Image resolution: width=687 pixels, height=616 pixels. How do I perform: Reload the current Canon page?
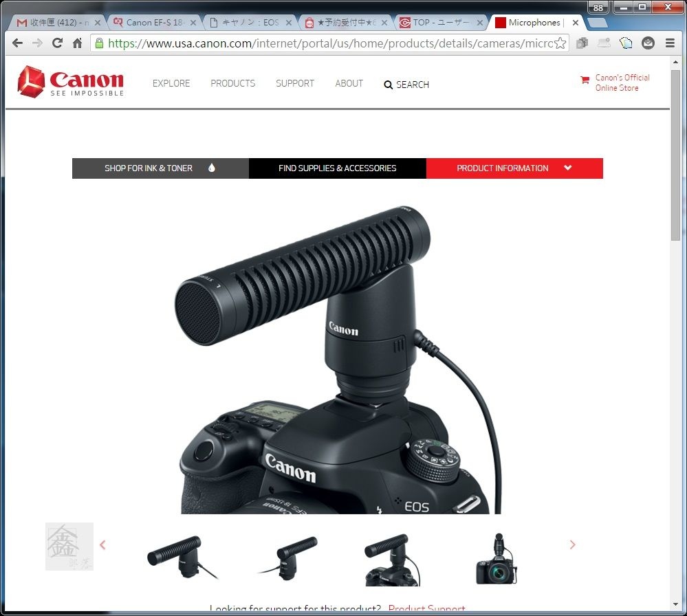tap(57, 43)
